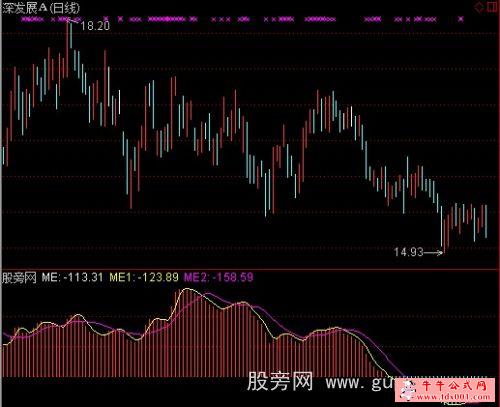Click the yellow ME1: -123.89 value
Image resolution: width=500 pixels, height=407 pixels.
[144, 277]
